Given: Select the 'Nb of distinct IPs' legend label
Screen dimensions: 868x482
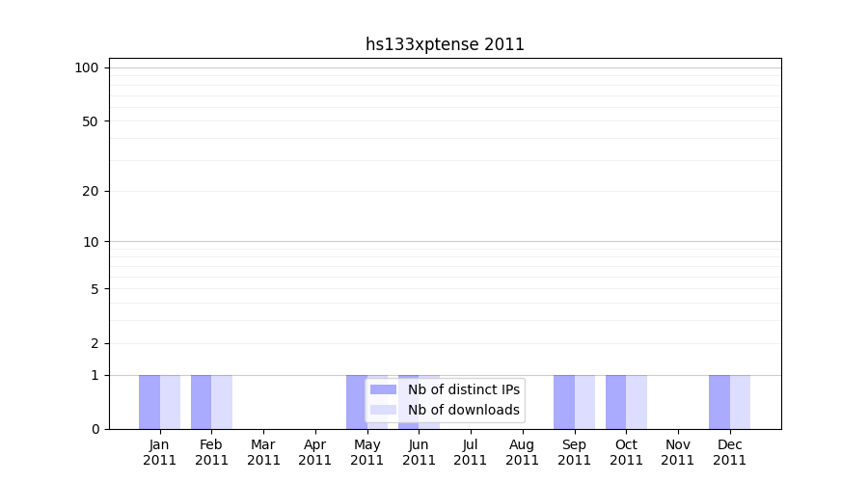Looking at the screenshot, I should pyautogui.click(x=463, y=389).
